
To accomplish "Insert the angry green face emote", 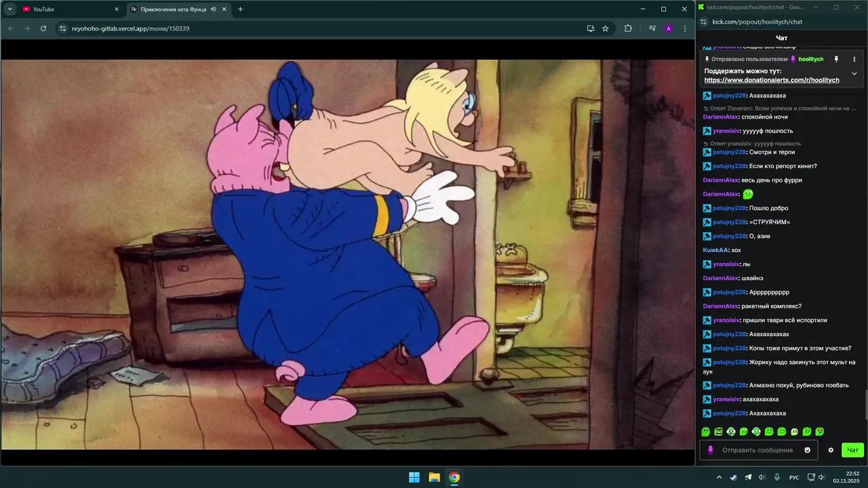I will tap(718, 432).
